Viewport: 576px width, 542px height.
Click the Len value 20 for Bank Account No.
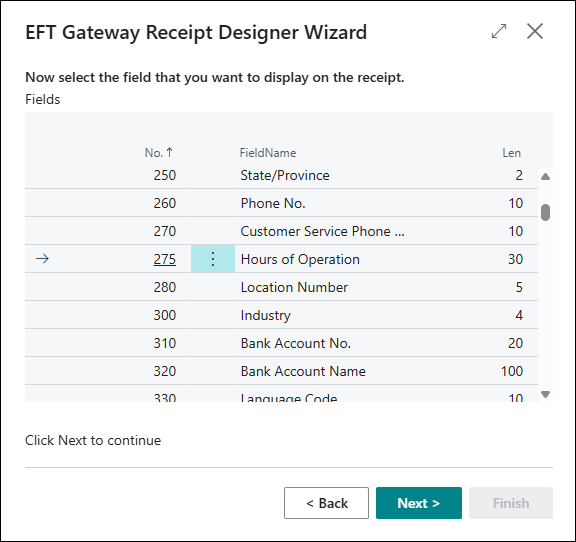515,343
